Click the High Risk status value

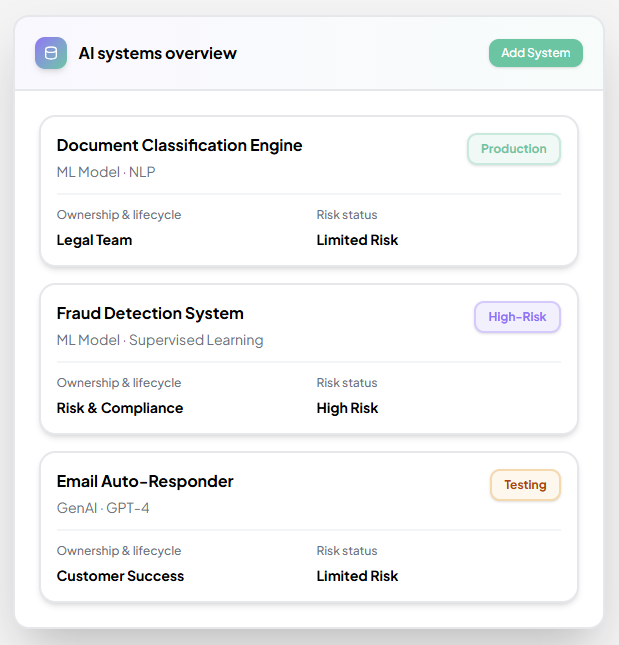pos(347,408)
